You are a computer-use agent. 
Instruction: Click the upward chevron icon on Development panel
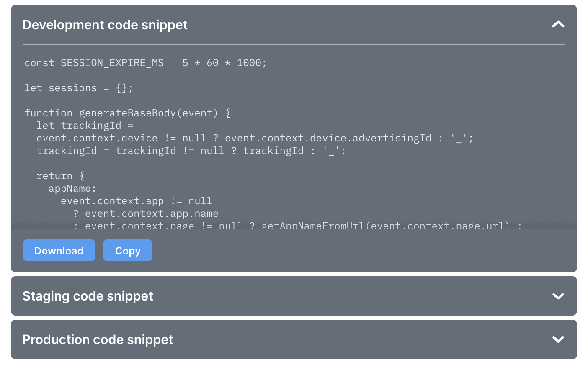click(558, 24)
